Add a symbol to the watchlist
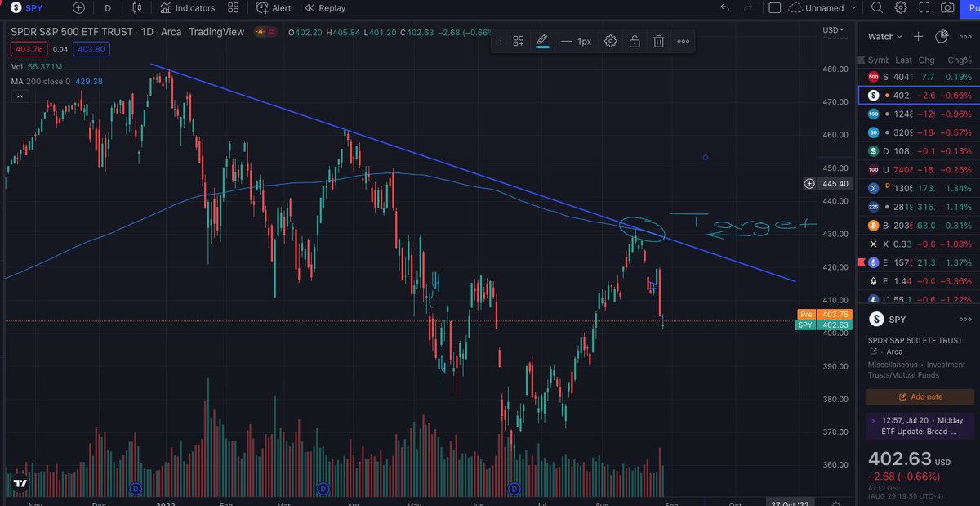 click(918, 36)
